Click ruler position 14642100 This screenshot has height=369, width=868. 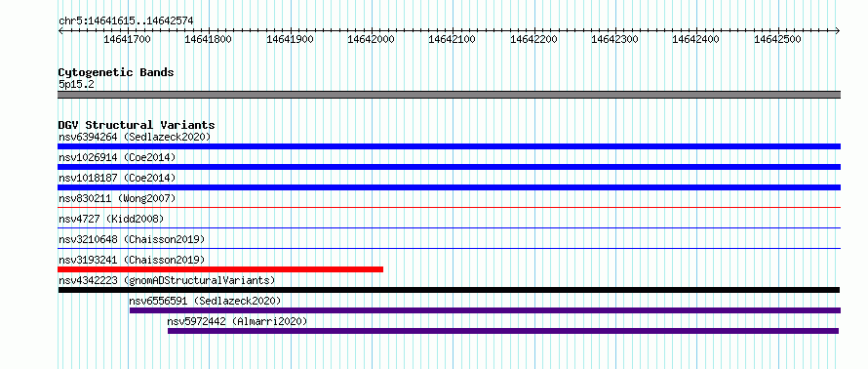(x=452, y=39)
